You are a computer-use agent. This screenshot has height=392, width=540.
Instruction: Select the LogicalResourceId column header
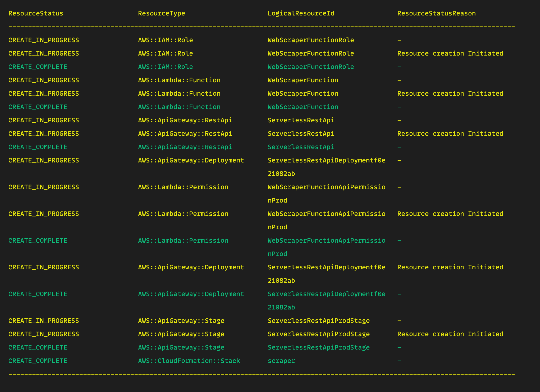(301, 13)
